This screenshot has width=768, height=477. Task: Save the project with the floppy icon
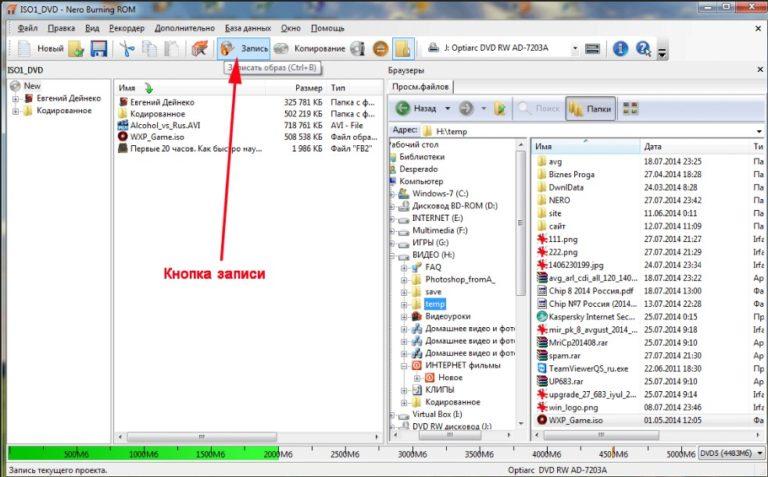98,49
